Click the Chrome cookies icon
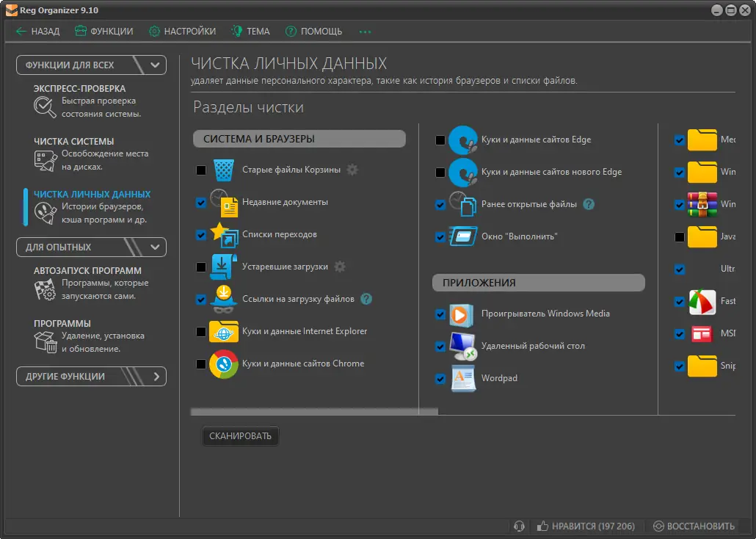Screen dimensions: 756x539 pyautogui.click(x=224, y=363)
